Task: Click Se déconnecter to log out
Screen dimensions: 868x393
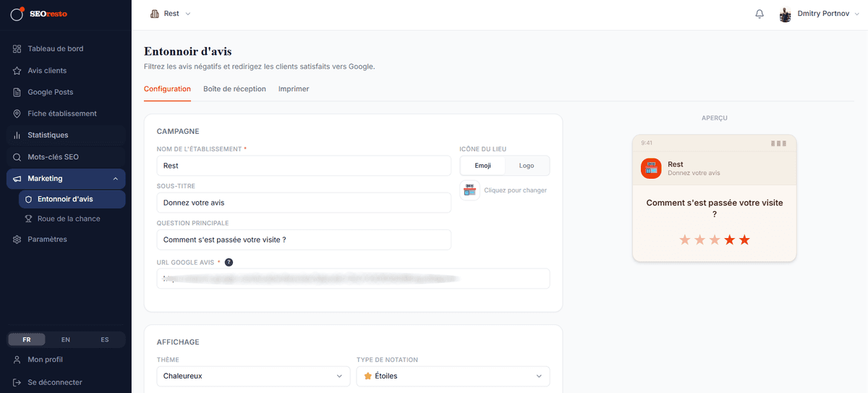Action: 66,382
